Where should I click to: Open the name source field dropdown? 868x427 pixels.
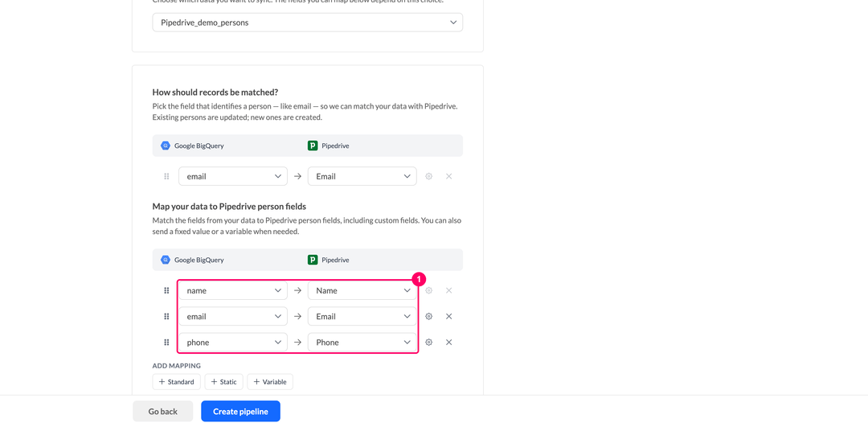[232, 290]
